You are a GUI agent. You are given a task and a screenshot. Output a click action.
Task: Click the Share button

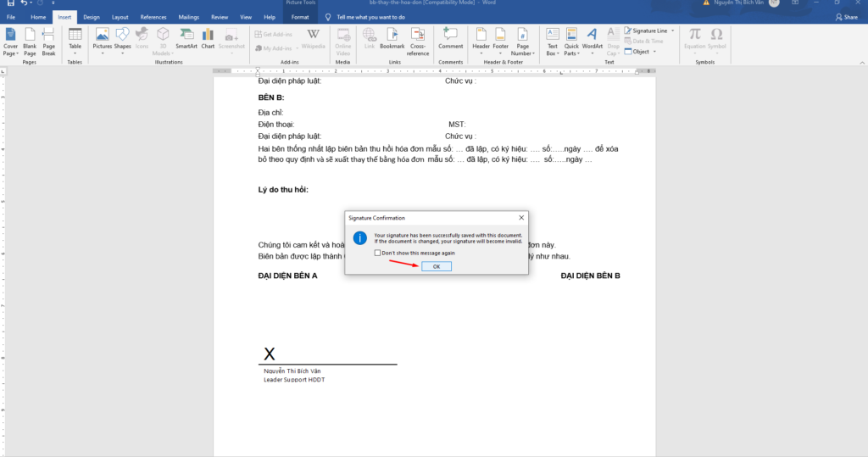click(x=845, y=17)
